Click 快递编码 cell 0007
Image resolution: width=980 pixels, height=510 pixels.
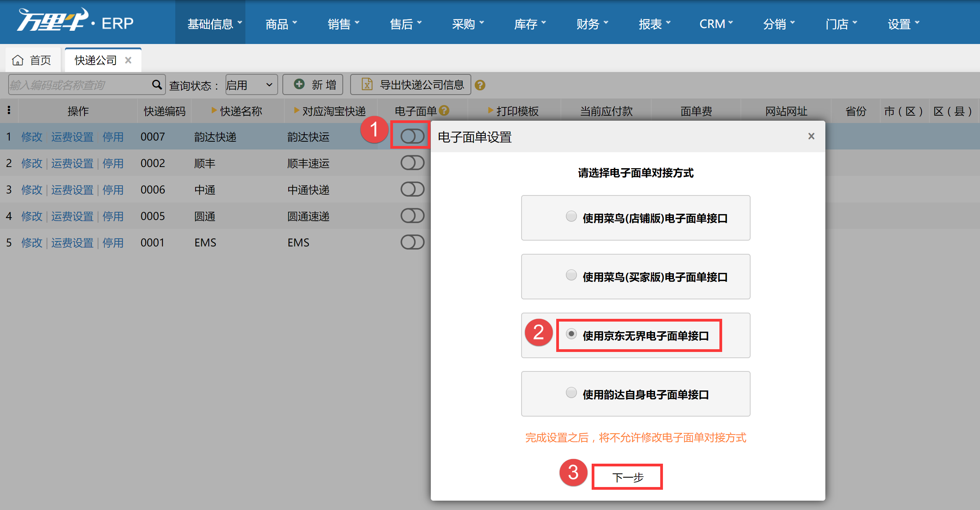[x=153, y=137]
